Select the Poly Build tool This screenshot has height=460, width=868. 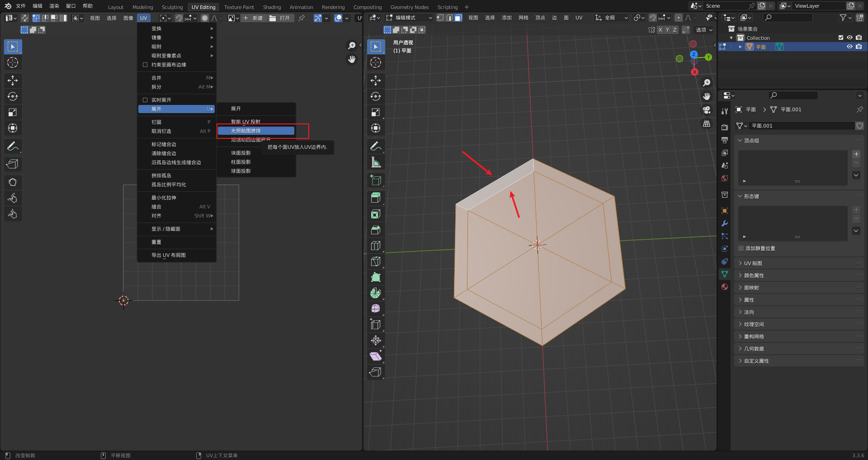[x=375, y=277]
